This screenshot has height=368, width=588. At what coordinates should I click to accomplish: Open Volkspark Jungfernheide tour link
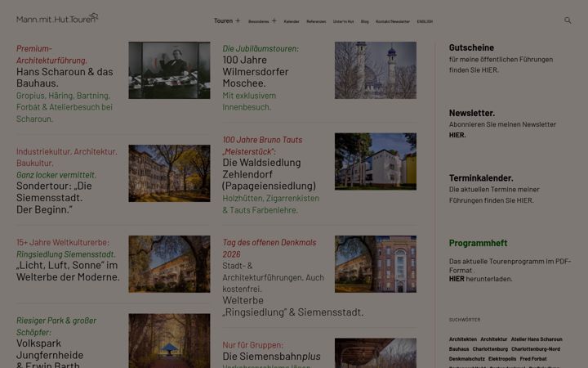click(x=50, y=353)
